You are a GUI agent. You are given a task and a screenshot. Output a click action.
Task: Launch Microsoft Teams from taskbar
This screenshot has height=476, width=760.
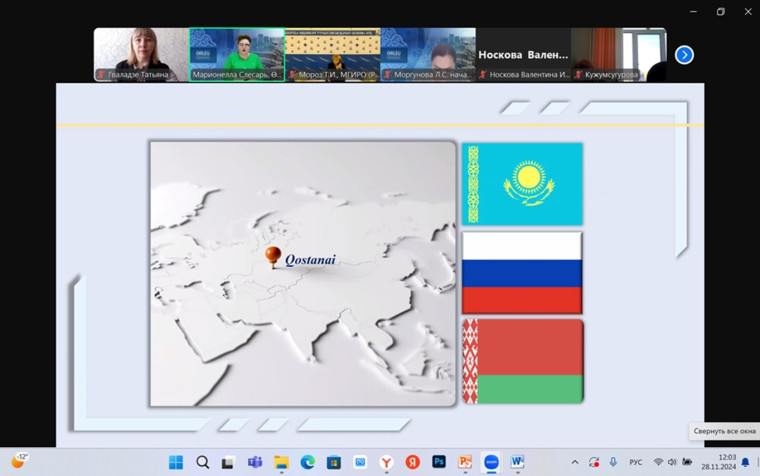[255, 462]
